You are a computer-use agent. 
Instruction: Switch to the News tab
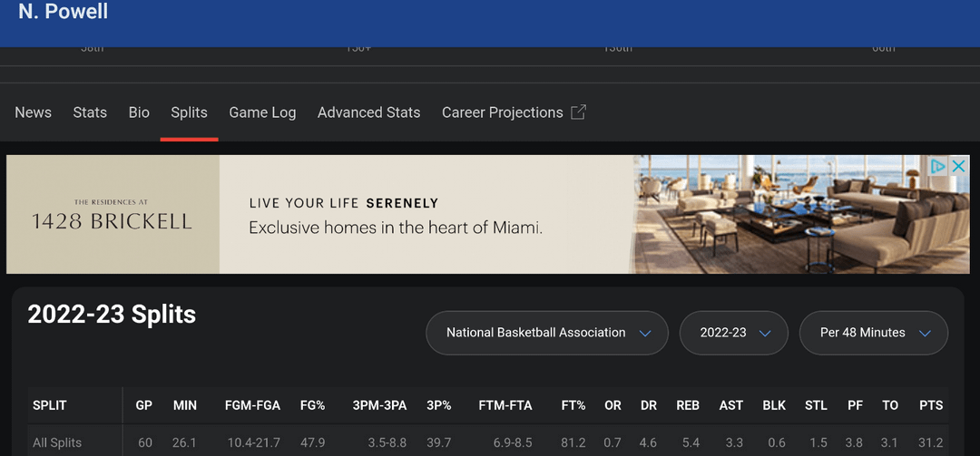point(34,112)
